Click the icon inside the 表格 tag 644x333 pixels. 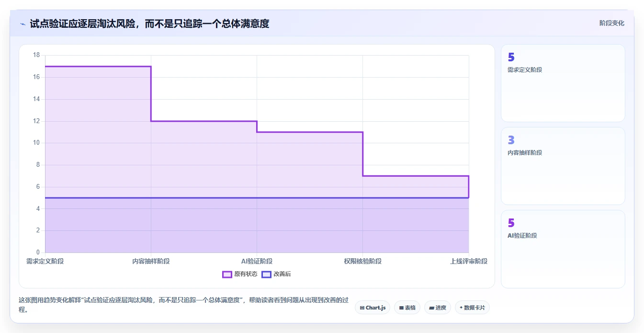click(x=401, y=308)
